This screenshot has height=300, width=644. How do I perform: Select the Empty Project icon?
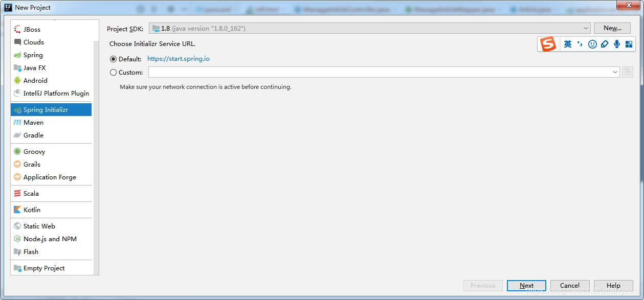(17, 268)
